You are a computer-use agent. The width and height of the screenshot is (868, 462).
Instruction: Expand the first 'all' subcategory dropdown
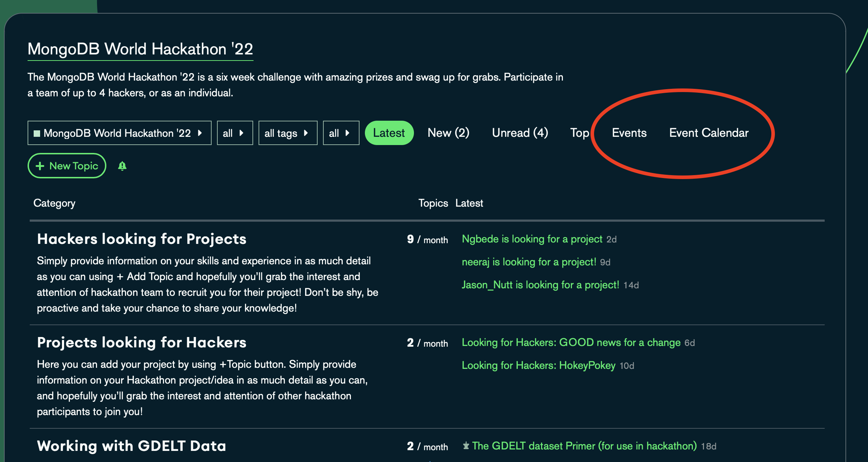click(235, 133)
